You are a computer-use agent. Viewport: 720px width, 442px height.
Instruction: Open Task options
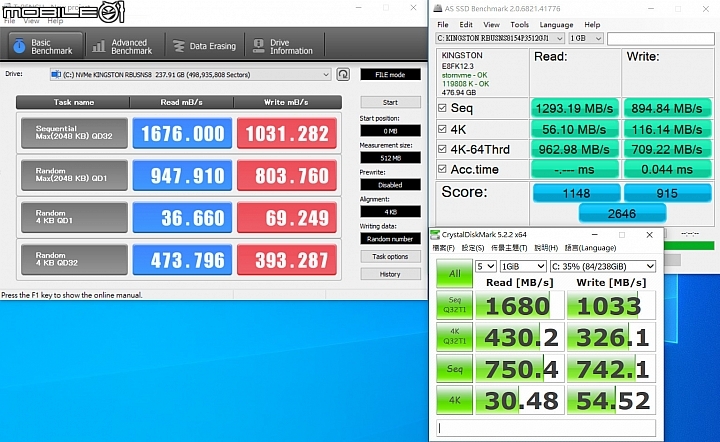pos(390,257)
